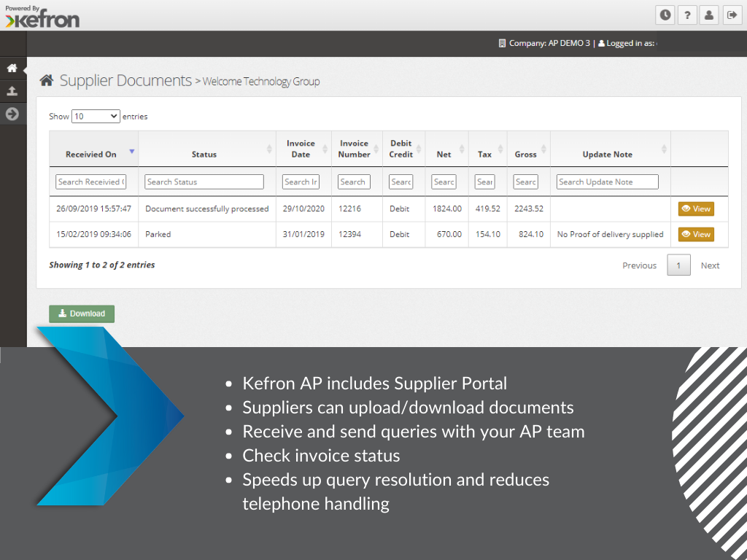Screen dimensions: 747x560
Task: Click invoice number 12216
Action: click(349, 209)
